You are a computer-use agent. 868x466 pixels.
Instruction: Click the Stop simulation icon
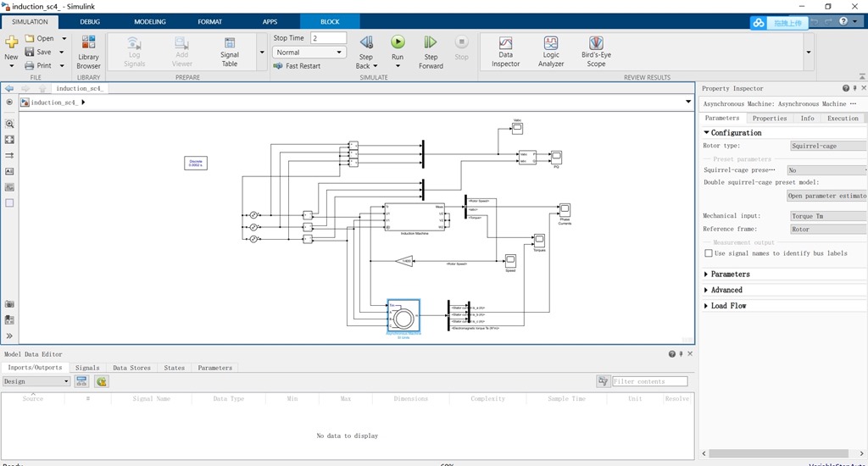tap(461, 42)
